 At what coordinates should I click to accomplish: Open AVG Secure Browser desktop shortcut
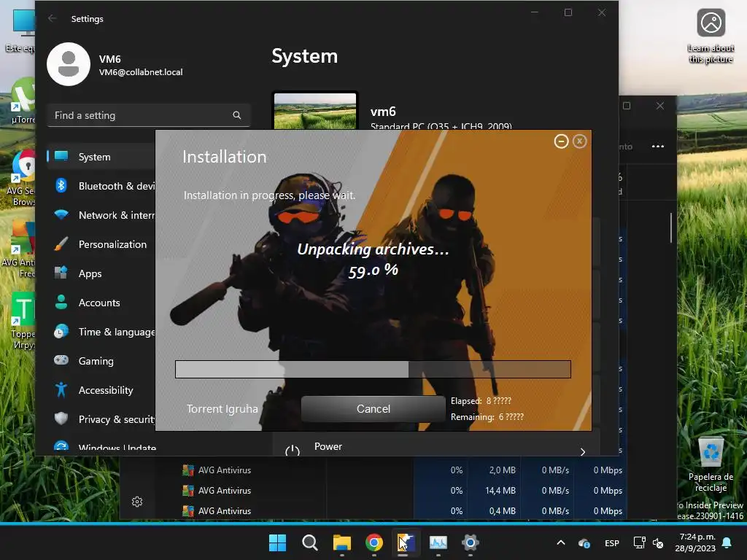click(x=19, y=178)
